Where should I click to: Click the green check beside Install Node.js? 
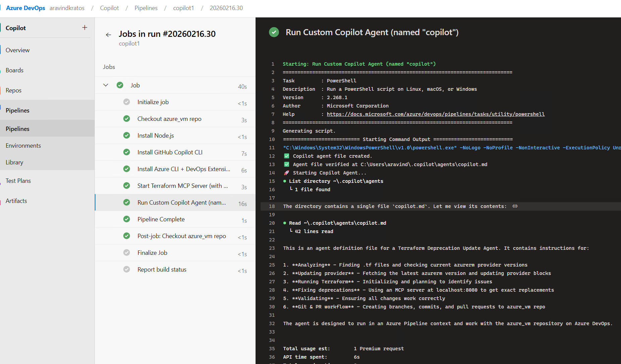pyautogui.click(x=127, y=135)
